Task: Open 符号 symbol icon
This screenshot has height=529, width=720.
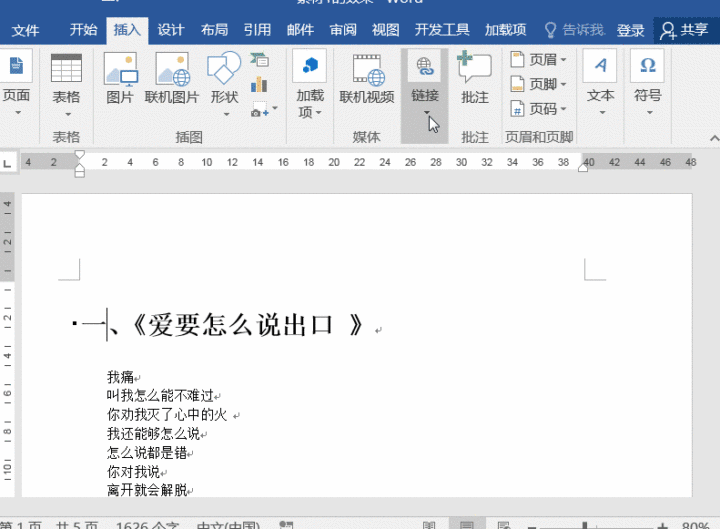Action: click(x=647, y=66)
